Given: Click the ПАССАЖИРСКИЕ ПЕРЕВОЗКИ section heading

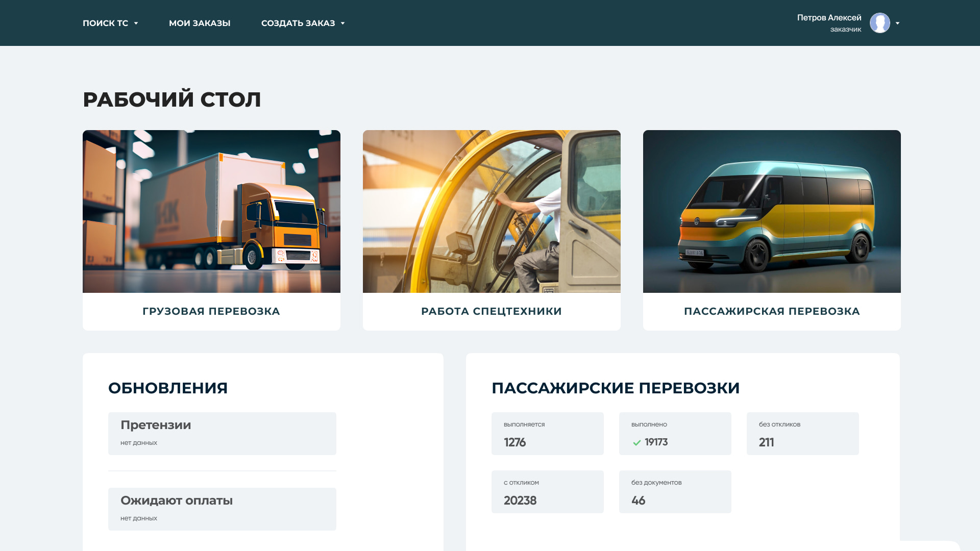Looking at the screenshot, I should coord(616,388).
